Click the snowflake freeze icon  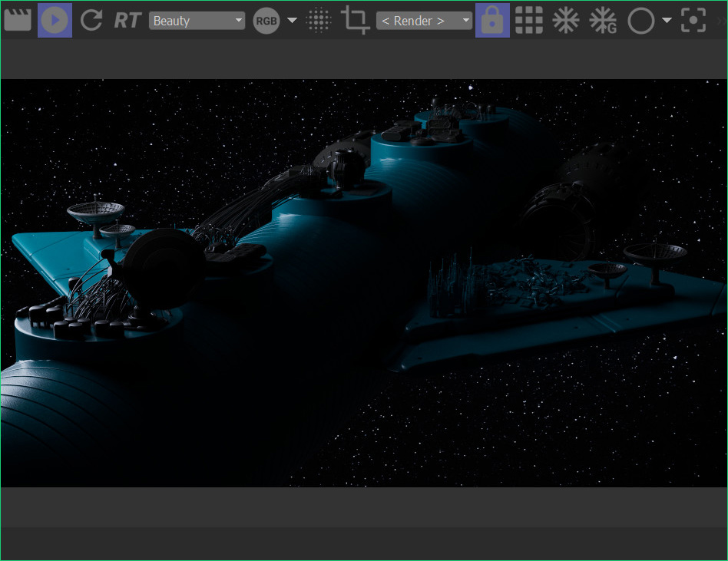point(566,21)
